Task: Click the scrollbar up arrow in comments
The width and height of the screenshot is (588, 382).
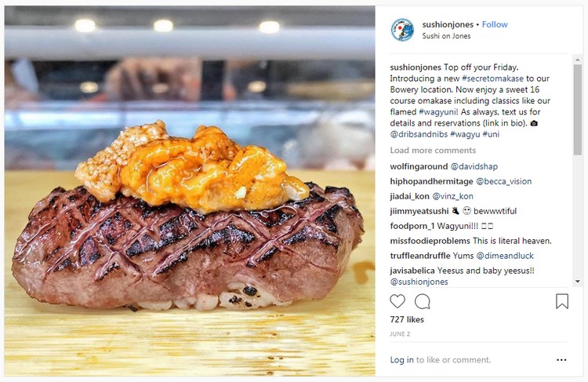Action: point(578,60)
